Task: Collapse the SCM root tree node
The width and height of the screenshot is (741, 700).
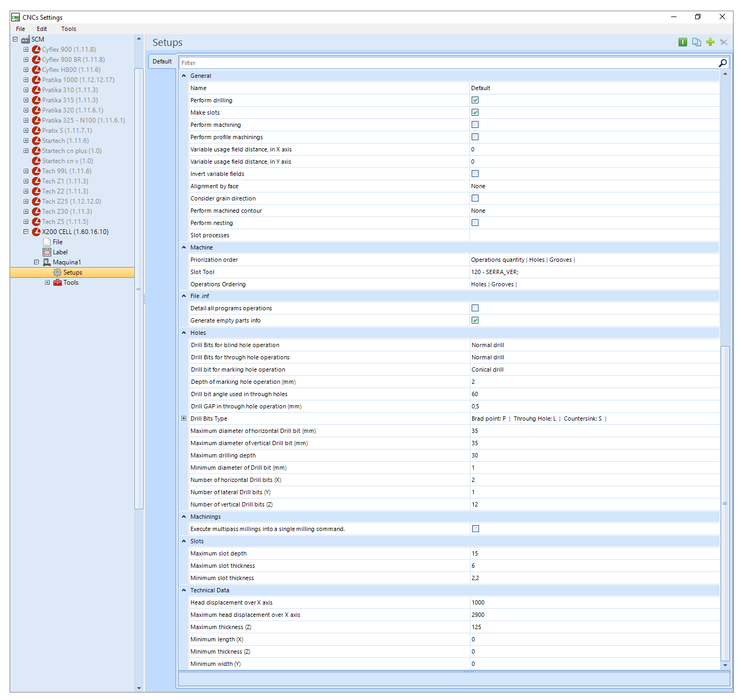Action: click(15, 39)
